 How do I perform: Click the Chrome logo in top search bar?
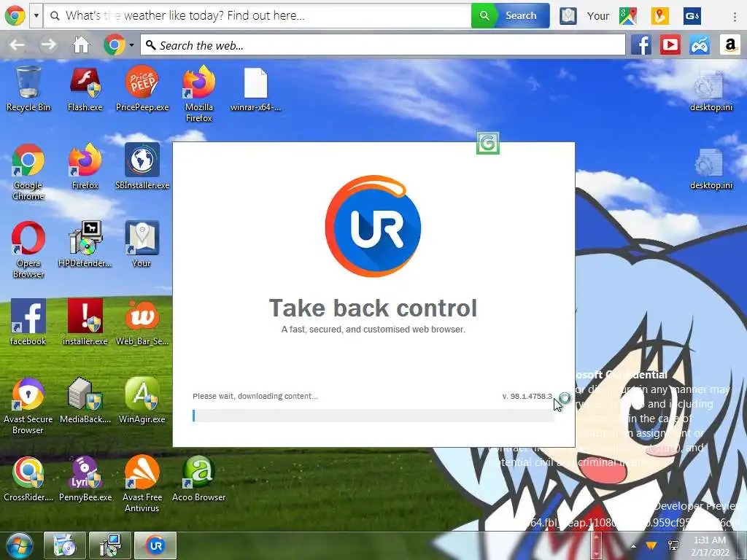15,16
